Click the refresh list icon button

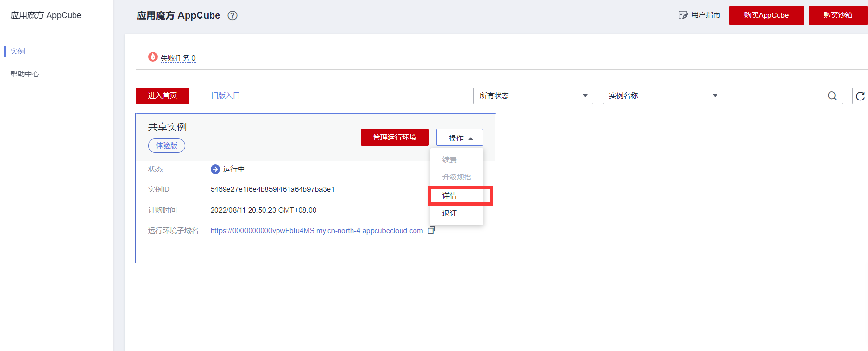point(860,96)
